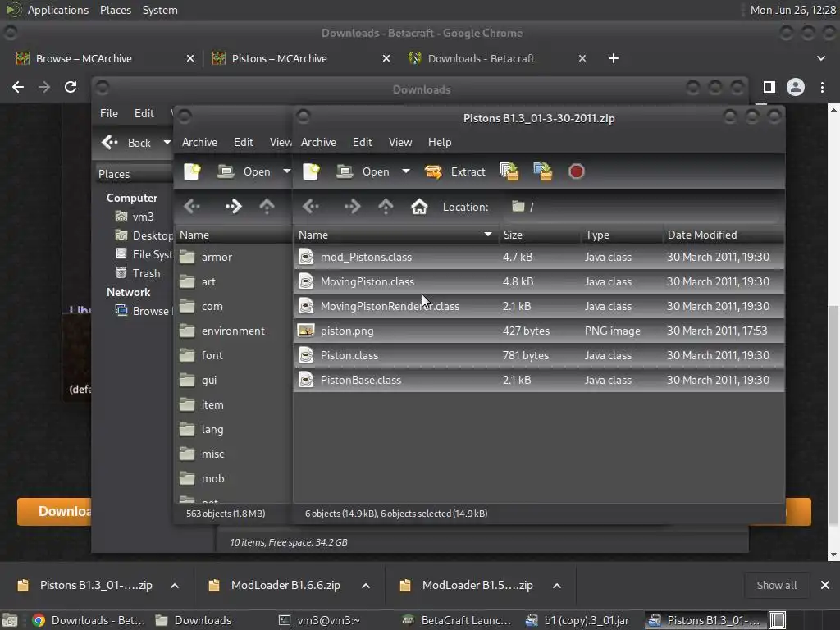Click back arrow in Pistons archive navigation
This screenshot has height=630, width=840.
311,207
